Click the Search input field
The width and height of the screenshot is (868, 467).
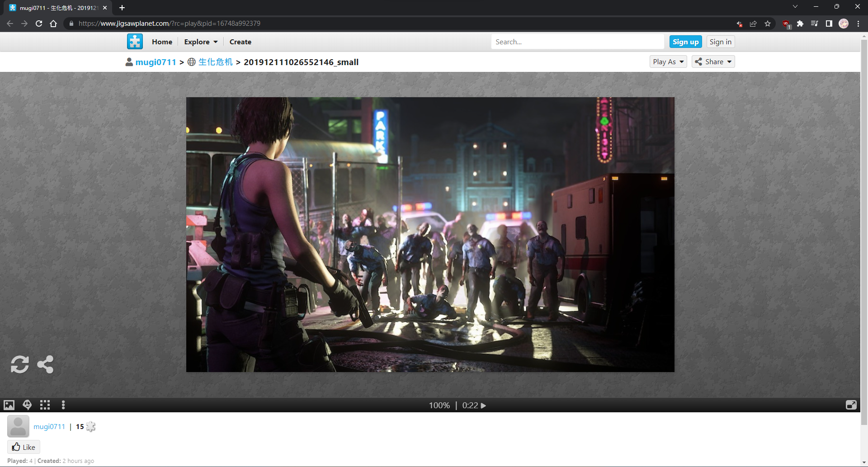pos(577,42)
